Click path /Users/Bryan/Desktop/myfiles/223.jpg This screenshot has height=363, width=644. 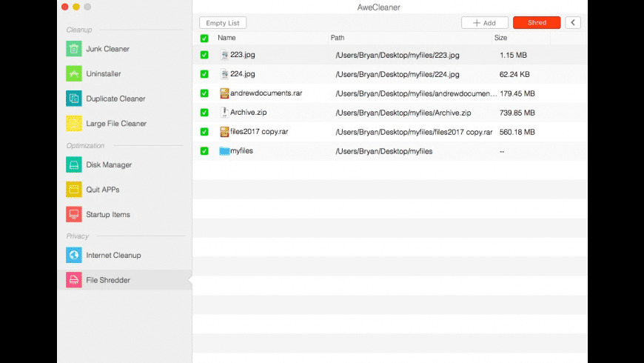[398, 55]
